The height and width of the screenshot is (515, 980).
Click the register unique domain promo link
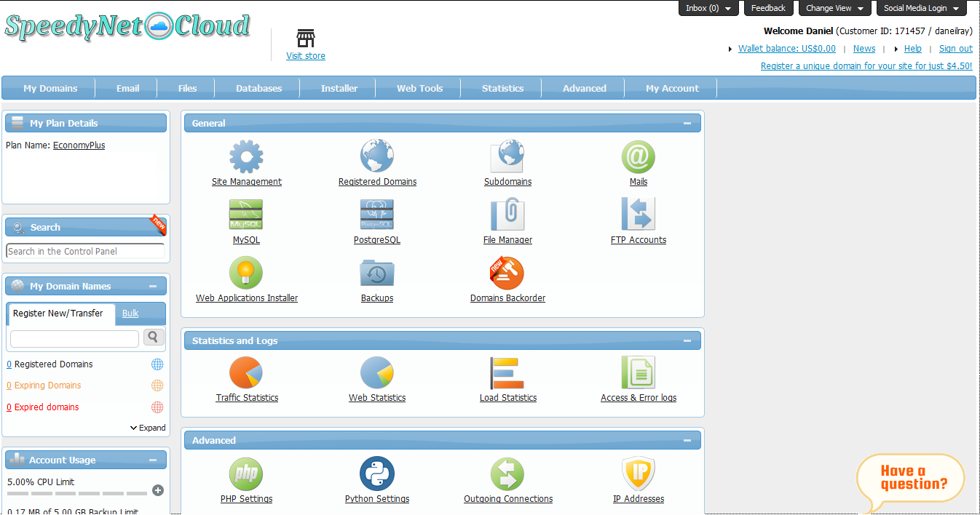click(x=866, y=65)
